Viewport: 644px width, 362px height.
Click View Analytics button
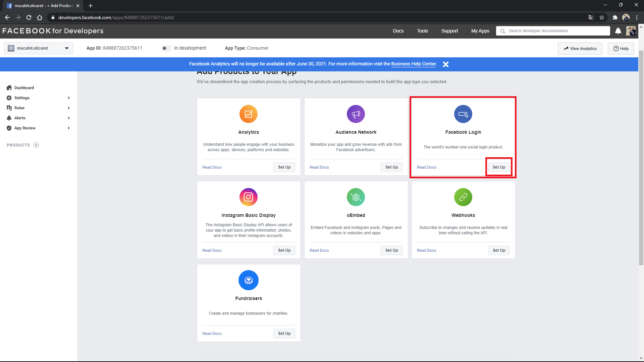[580, 49]
